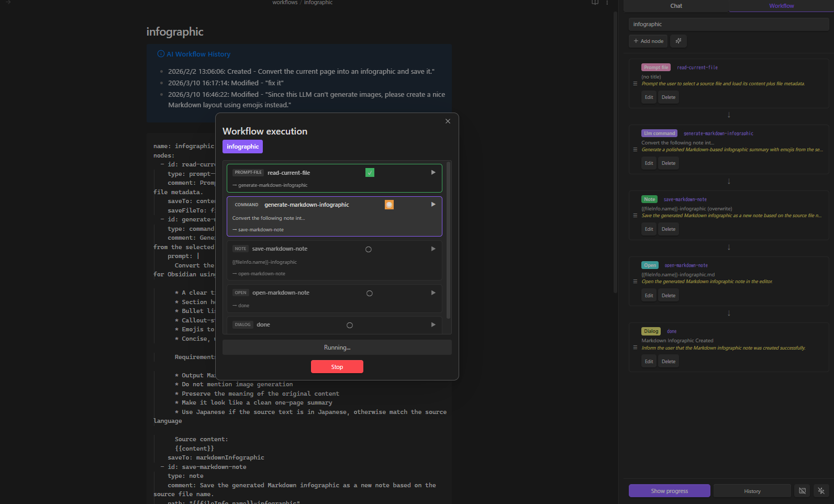Switch to the Chat tab
834x504 pixels.
[676, 6]
